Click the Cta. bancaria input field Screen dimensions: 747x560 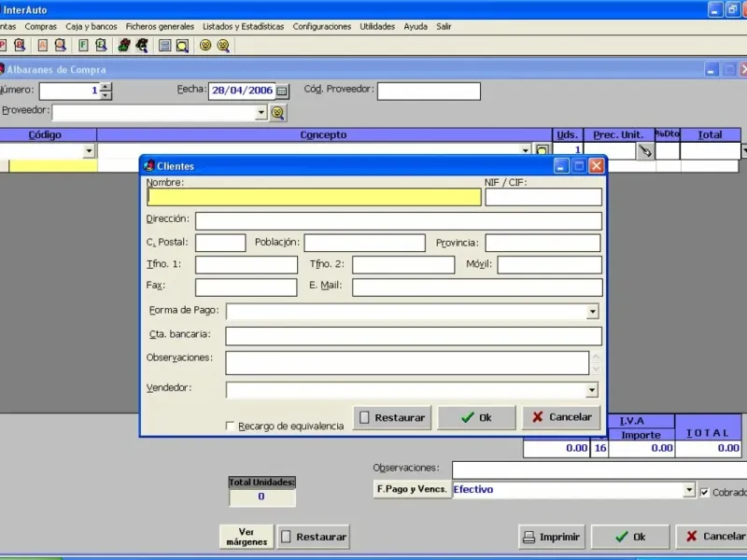click(x=414, y=336)
